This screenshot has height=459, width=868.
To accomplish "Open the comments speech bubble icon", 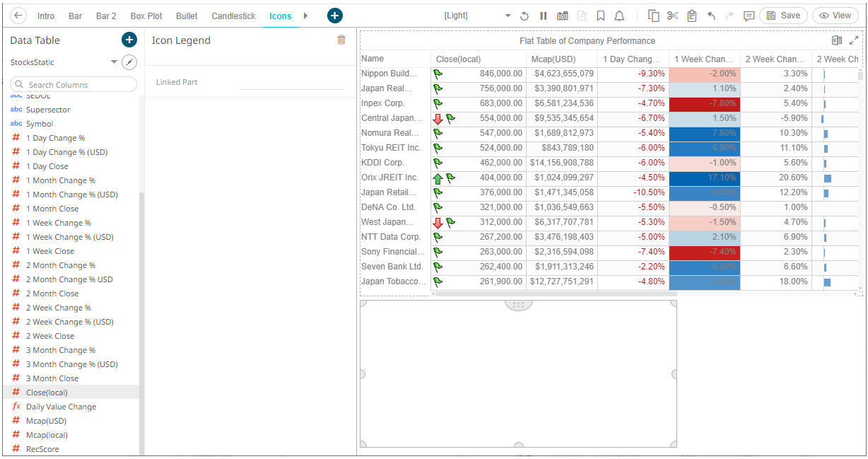I will (x=749, y=16).
